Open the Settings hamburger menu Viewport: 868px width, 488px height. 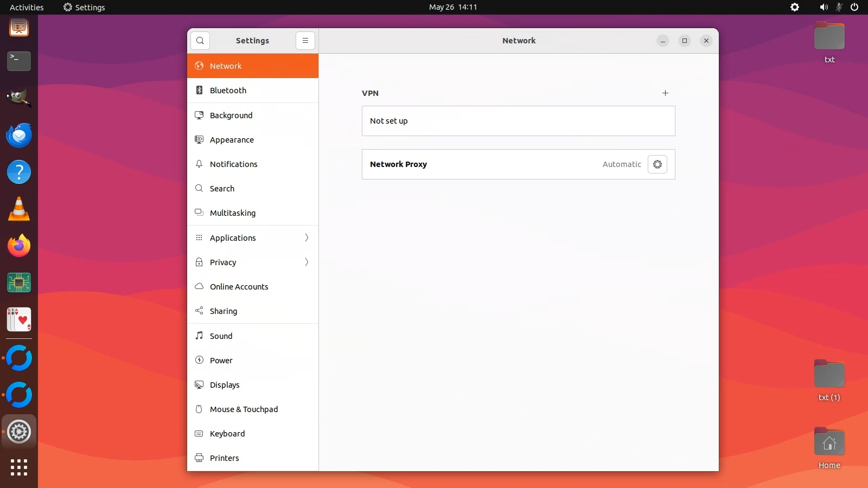[x=305, y=41]
